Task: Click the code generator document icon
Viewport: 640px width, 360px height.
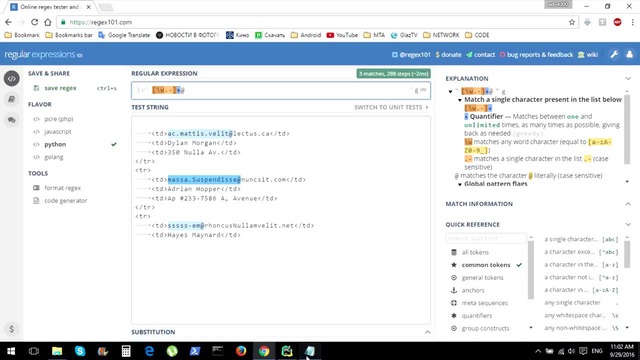Action: 36,200
